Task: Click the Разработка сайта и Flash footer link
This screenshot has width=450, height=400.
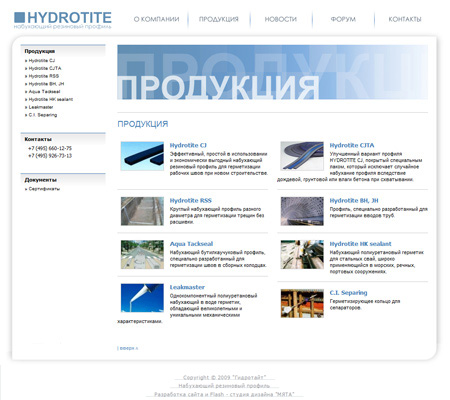Action: 224,394
